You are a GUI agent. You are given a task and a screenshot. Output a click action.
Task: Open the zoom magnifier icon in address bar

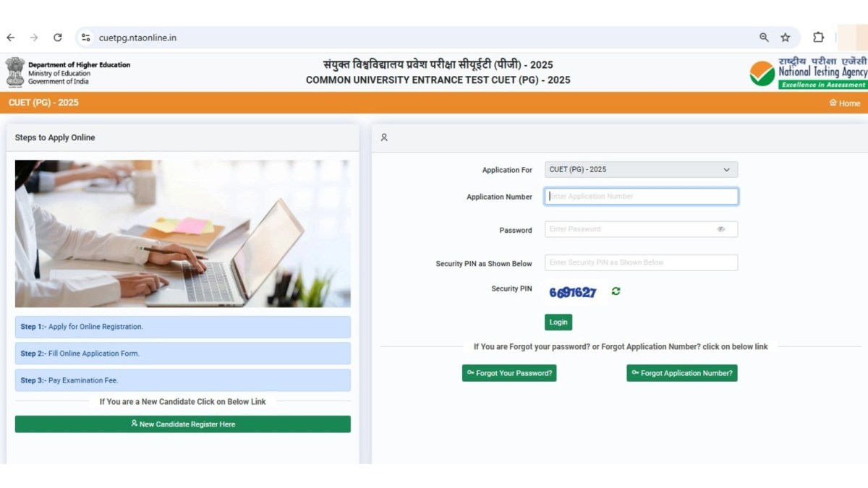click(764, 38)
